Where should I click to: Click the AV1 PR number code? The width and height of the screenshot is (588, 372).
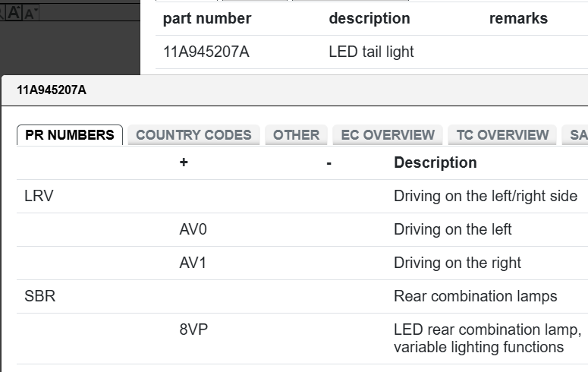coord(193,263)
